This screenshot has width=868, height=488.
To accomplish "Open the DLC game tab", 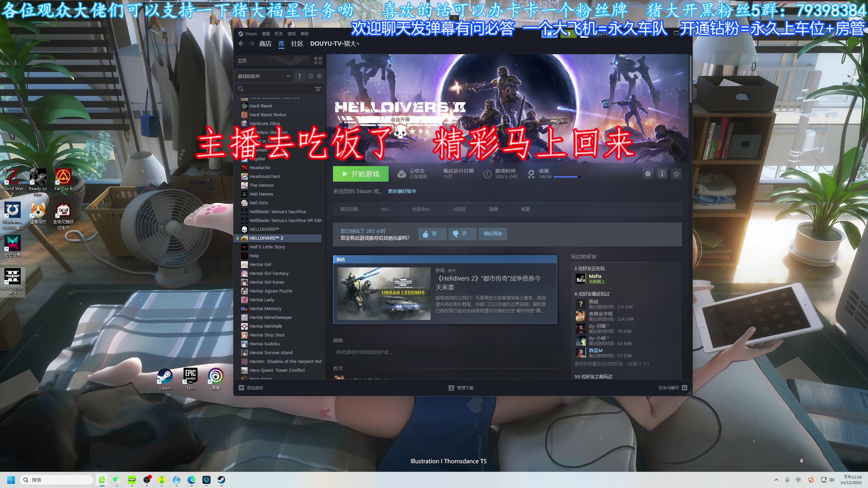I will 385,209.
